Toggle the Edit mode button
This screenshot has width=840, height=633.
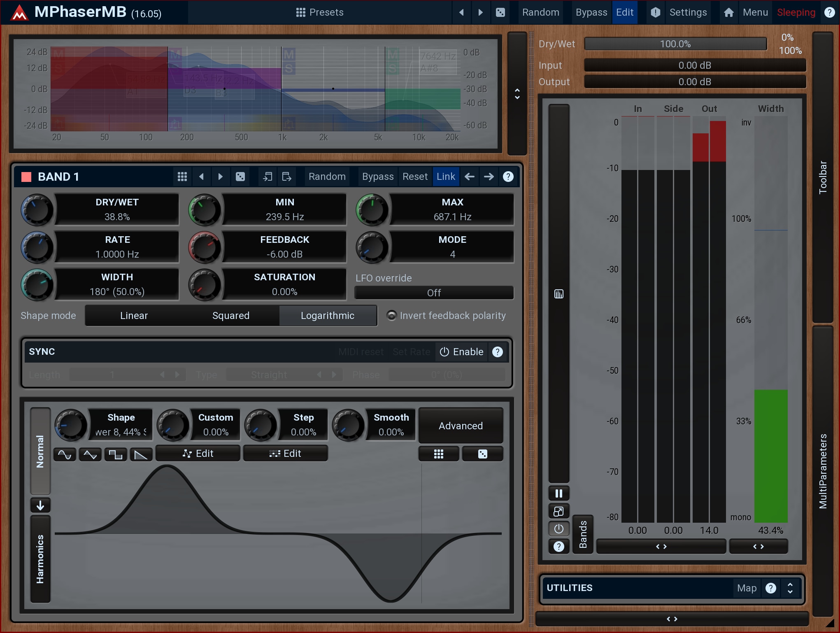point(625,12)
